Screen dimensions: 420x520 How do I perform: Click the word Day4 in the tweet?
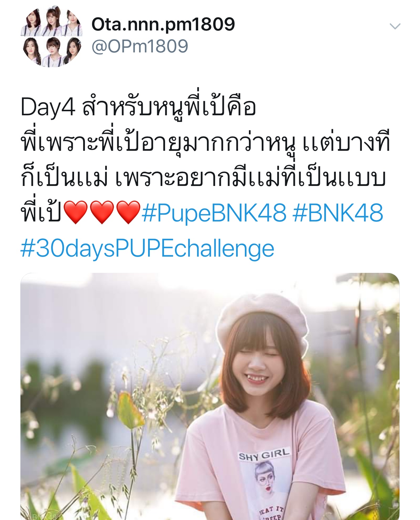[48, 108]
